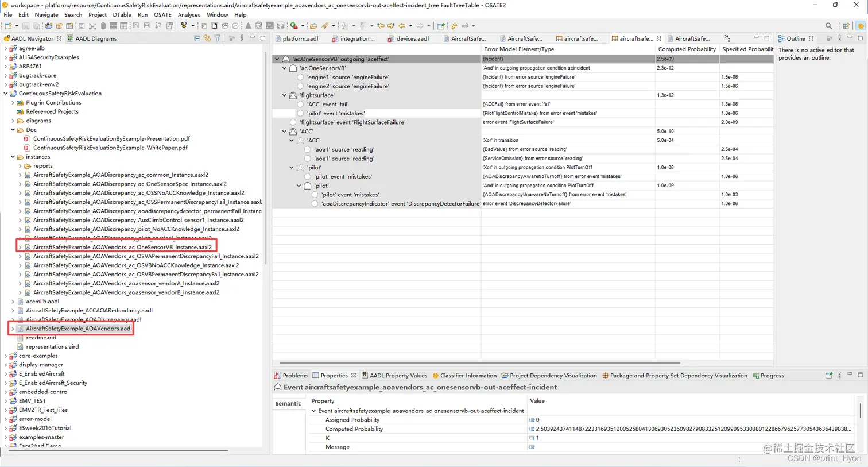Click the Classifier Information view icon
The image size is (868, 467).
[x=435, y=376]
